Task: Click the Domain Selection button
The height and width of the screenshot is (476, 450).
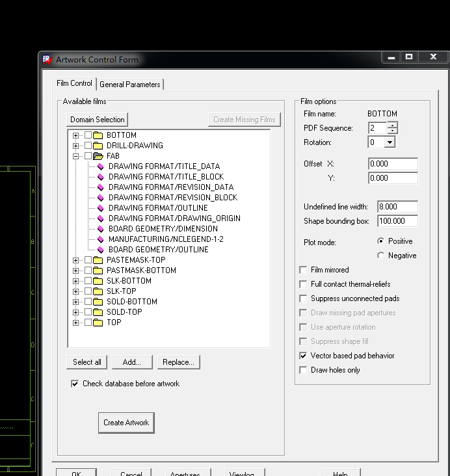Action: point(98,120)
